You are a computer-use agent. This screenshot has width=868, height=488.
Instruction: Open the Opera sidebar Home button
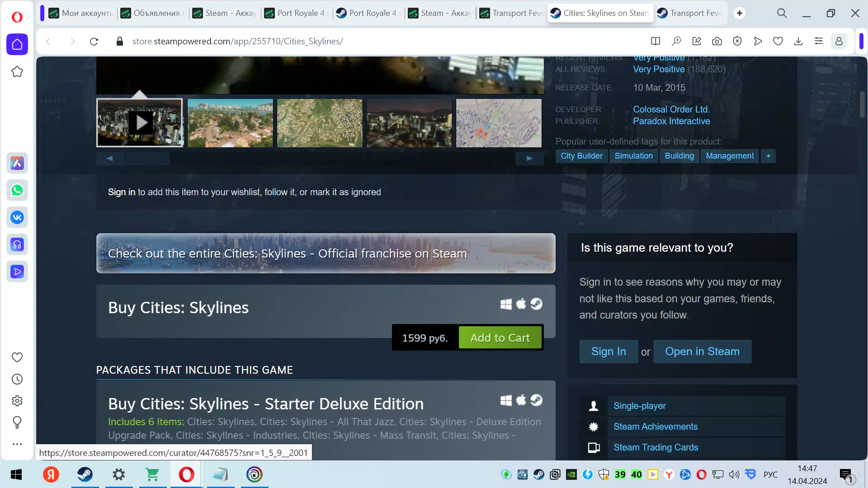(17, 44)
